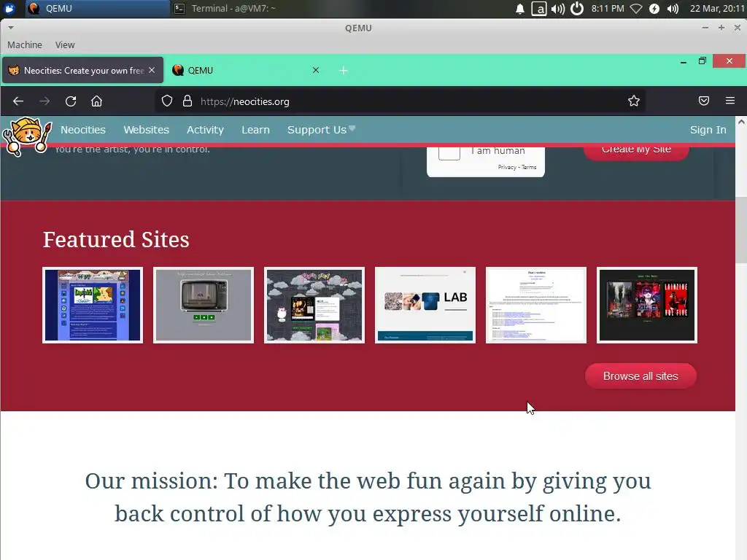This screenshot has height=560, width=747.
Task: Go to Neocities nav link
Action: point(83,130)
